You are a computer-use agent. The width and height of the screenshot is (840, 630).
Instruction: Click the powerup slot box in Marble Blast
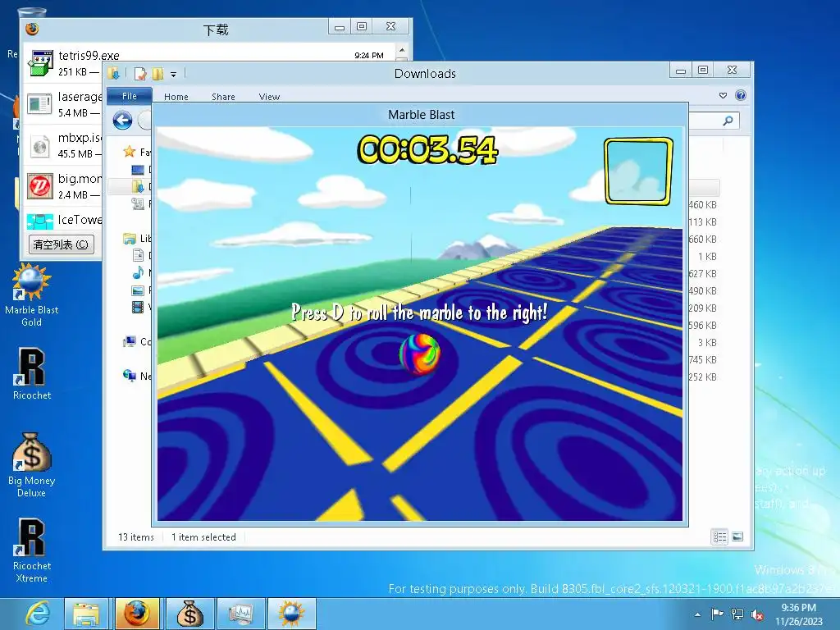[638, 171]
